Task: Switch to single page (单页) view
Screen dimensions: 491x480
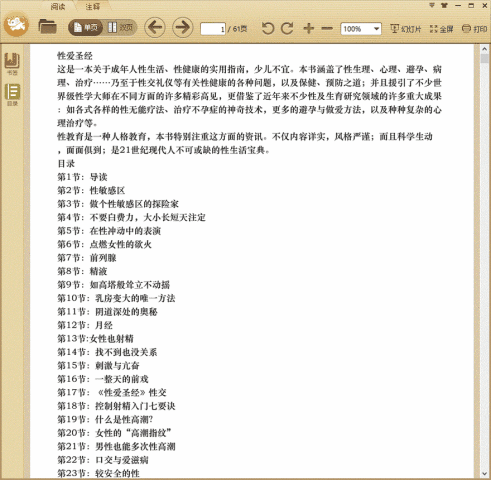Action: click(86, 27)
